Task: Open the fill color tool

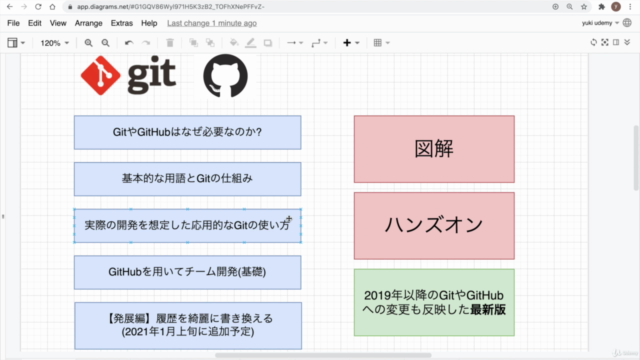Action: tap(234, 43)
